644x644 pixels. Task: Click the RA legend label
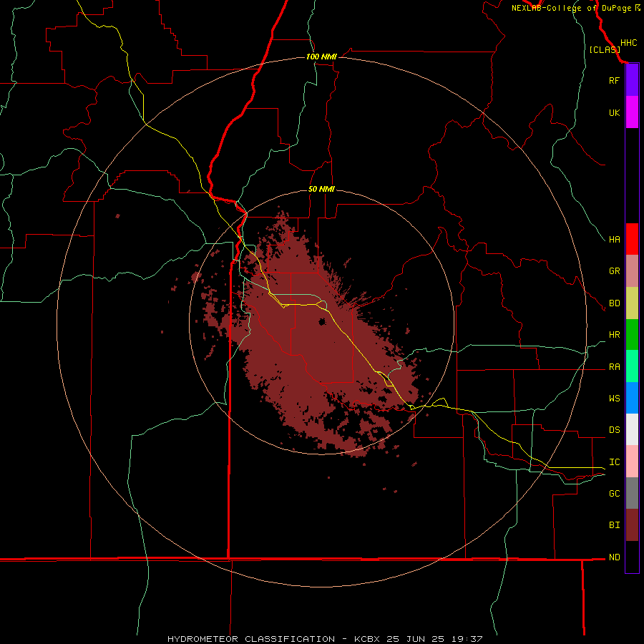tap(614, 367)
